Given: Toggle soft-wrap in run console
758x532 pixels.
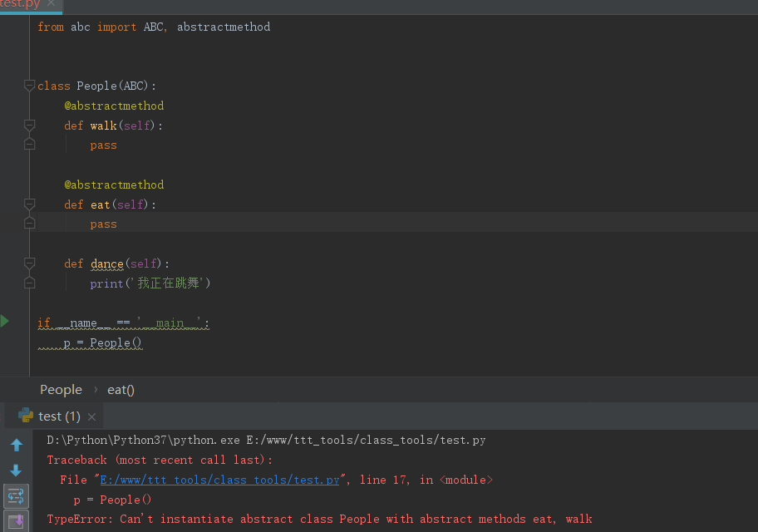Looking at the screenshot, I should pos(16,495).
